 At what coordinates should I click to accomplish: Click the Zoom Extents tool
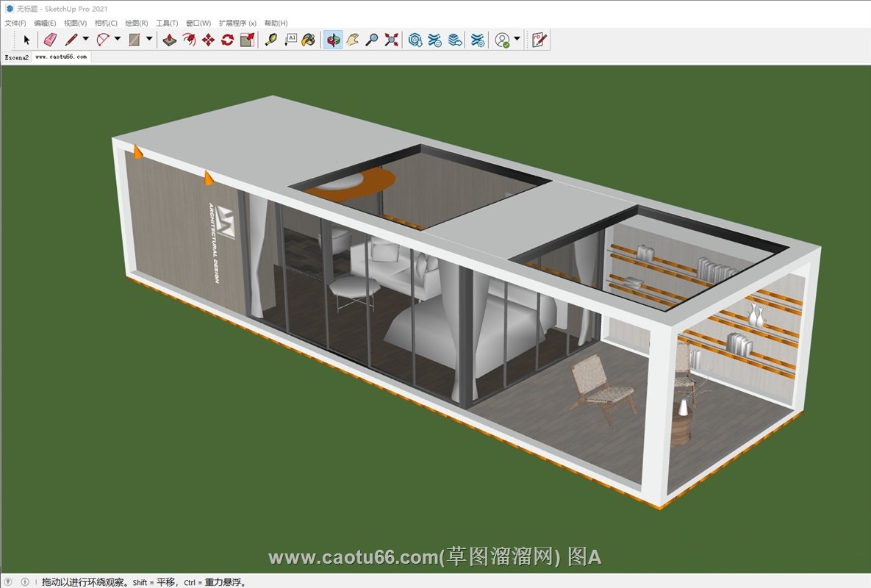391,40
